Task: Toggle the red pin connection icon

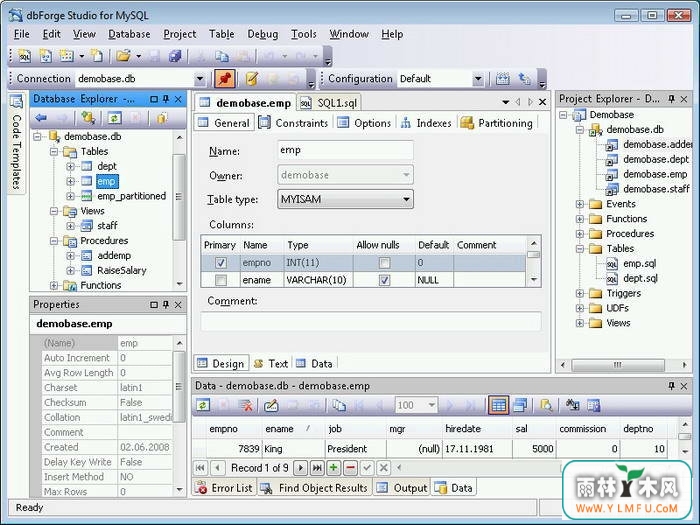Action: click(225, 79)
